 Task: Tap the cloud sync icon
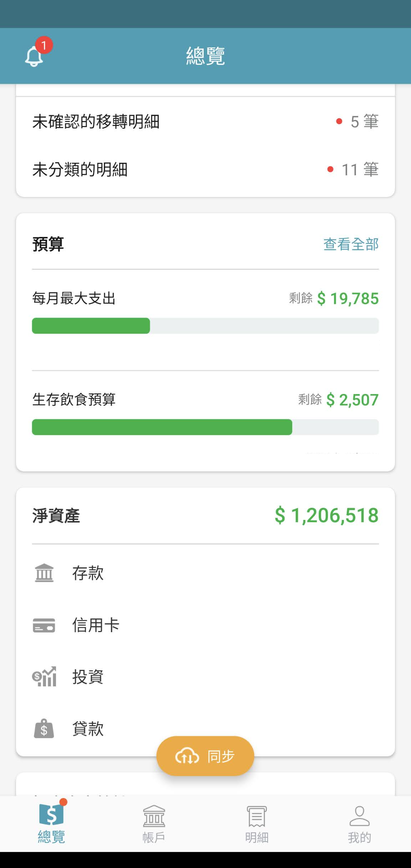(x=187, y=756)
